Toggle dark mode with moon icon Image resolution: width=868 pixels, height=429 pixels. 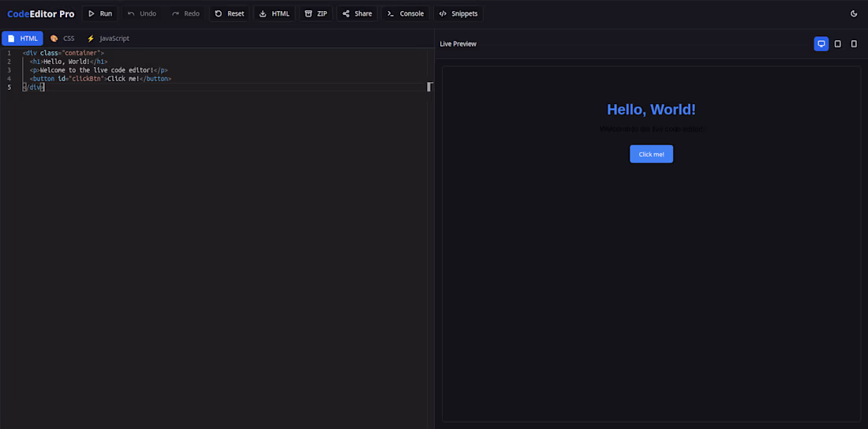pos(854,14)
